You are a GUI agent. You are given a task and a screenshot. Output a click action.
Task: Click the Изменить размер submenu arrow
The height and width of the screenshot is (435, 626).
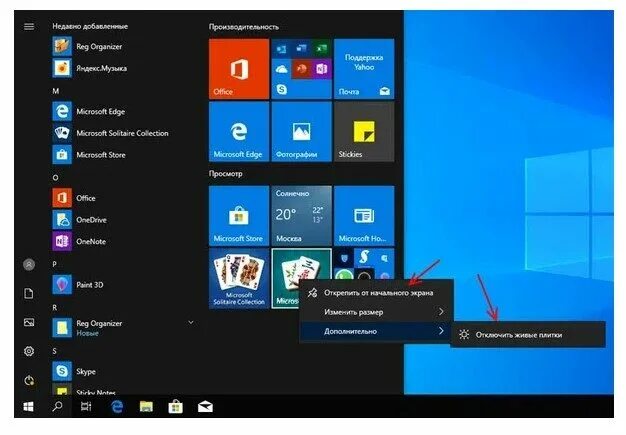coord(441,312)
